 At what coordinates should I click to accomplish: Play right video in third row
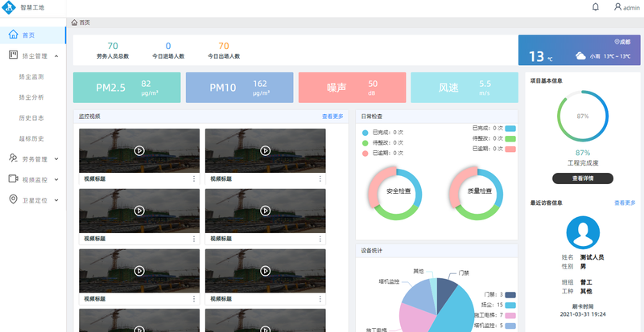coord(266,271)
